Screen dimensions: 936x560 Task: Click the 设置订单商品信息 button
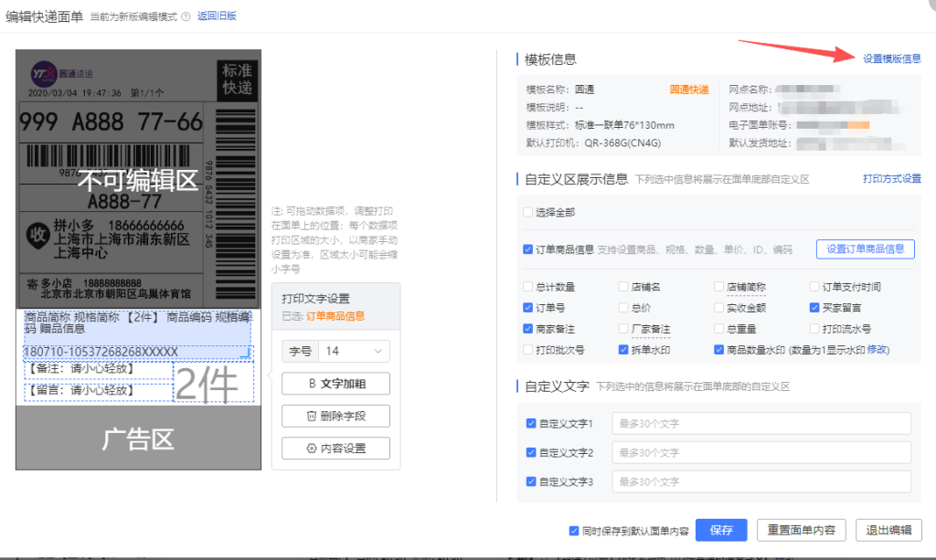pyautogui.click(x=865, y=248)
